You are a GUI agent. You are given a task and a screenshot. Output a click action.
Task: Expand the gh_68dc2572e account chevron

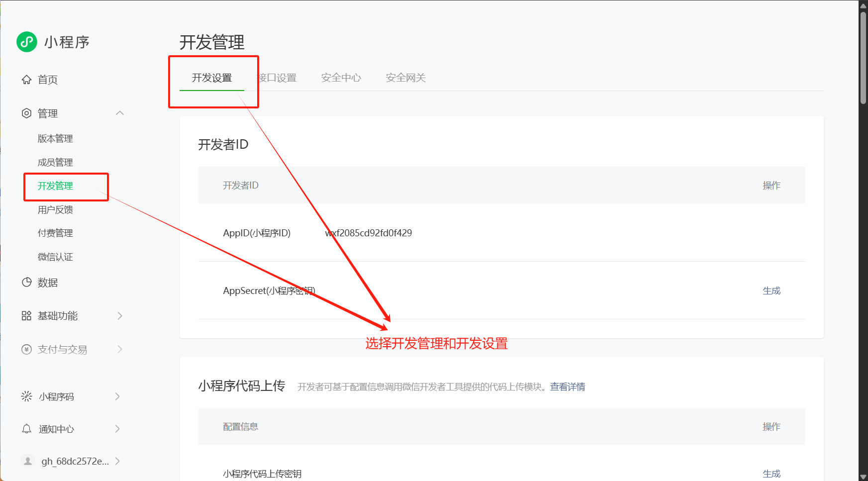pos(117,461)
